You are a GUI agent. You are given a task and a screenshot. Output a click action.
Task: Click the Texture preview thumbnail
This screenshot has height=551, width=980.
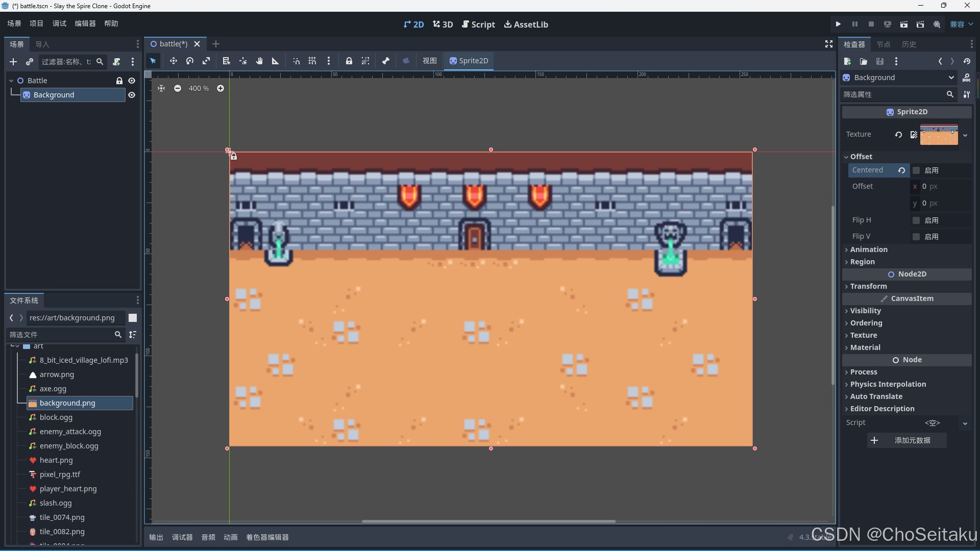[x=939, y=135]
